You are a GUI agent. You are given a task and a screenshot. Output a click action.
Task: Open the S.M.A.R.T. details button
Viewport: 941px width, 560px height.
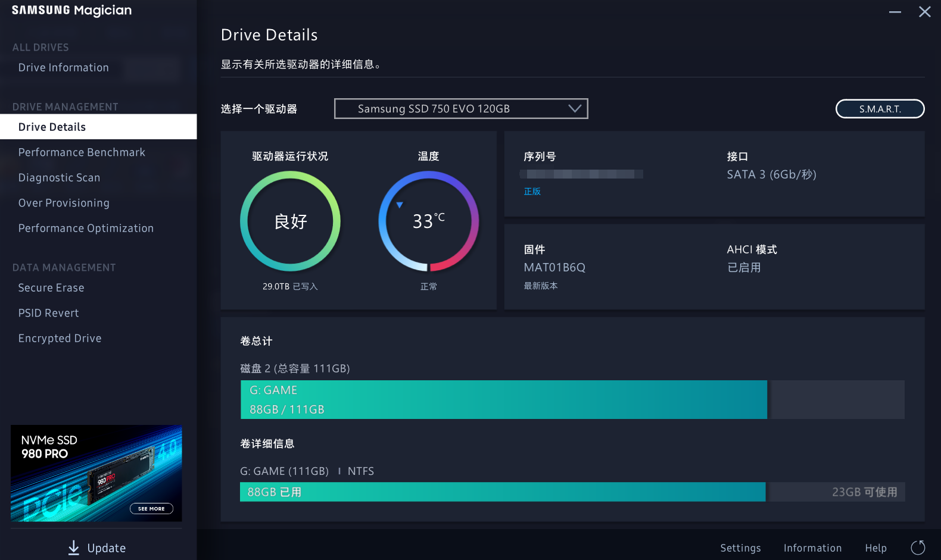point(880,109)
